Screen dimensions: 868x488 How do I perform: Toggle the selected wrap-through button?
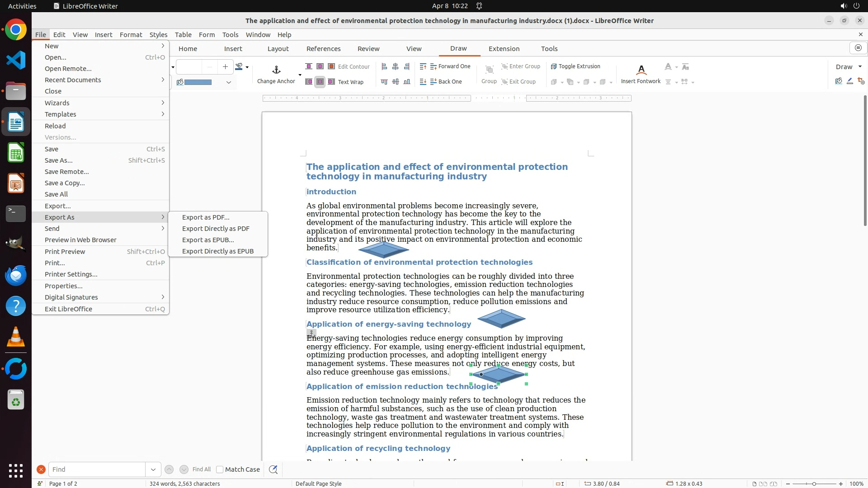point(320,82)
